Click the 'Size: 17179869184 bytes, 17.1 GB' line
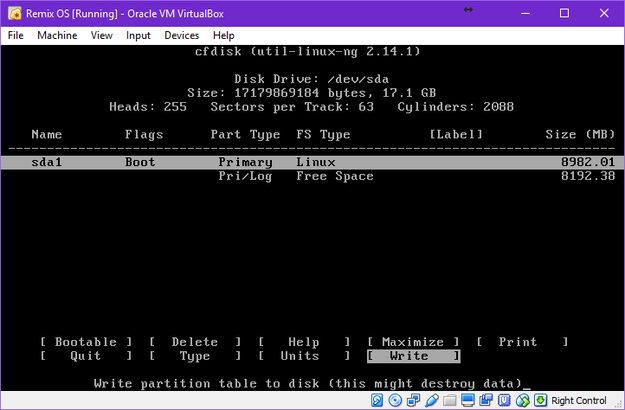The image size is (625, 410). 311,93
